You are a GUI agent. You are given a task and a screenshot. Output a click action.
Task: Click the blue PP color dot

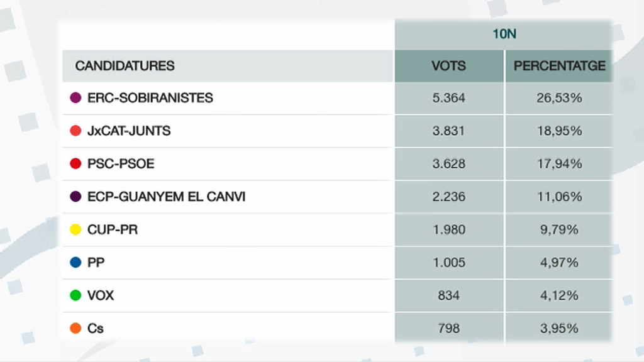pyautogui.click(x=75, y=262)
